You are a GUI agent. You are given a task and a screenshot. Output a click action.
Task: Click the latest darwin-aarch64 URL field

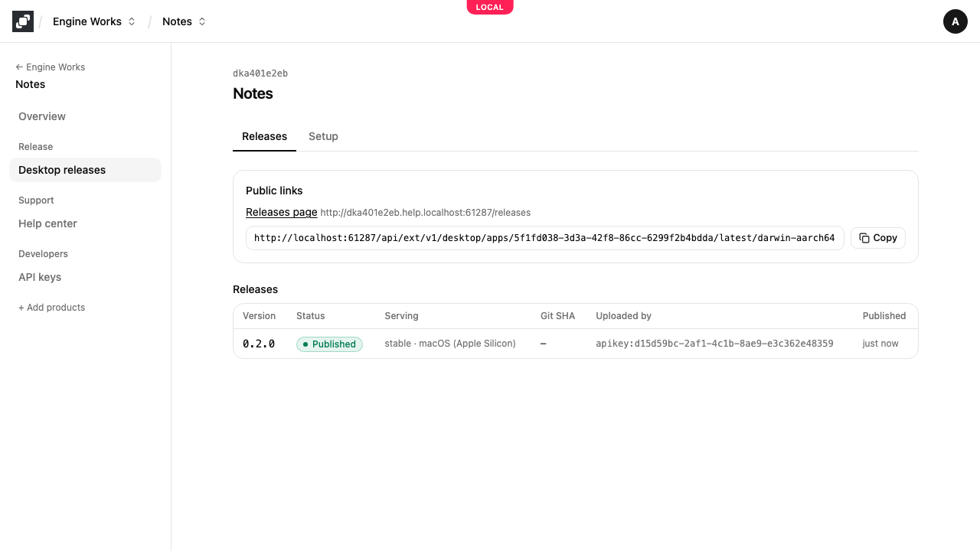(544, 238)
